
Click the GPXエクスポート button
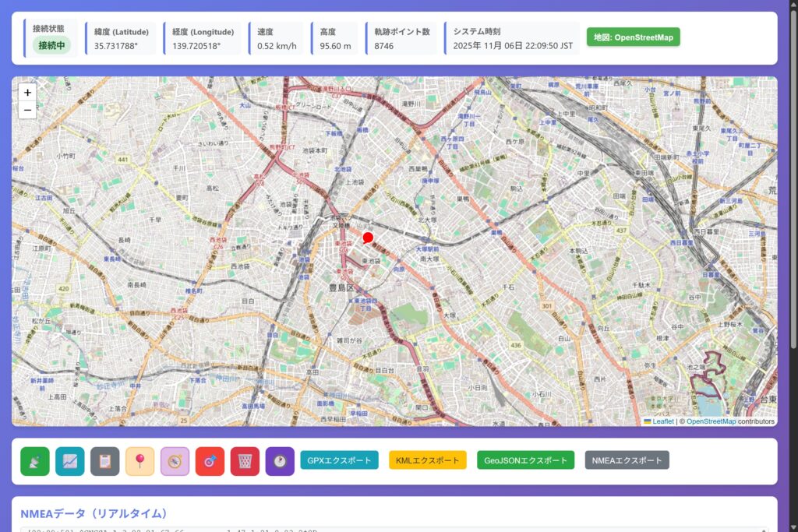click(x=339, y=460)
